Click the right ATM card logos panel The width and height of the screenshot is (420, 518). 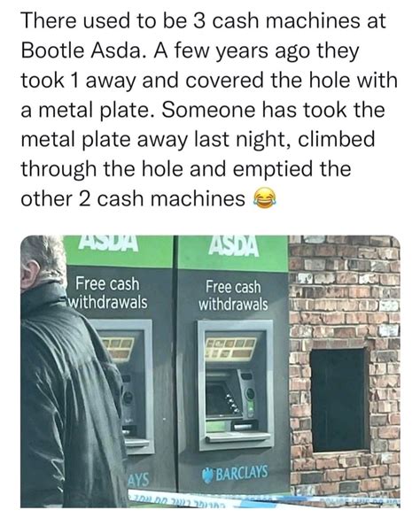tap(231, 349)
